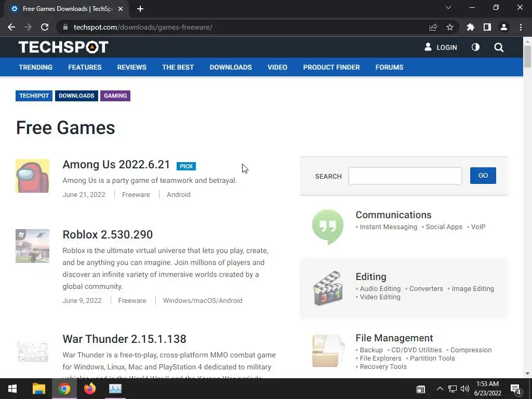Open the Instant Messaging subcategory
This screenshot has width=532, height=399.
pos(389,227)
